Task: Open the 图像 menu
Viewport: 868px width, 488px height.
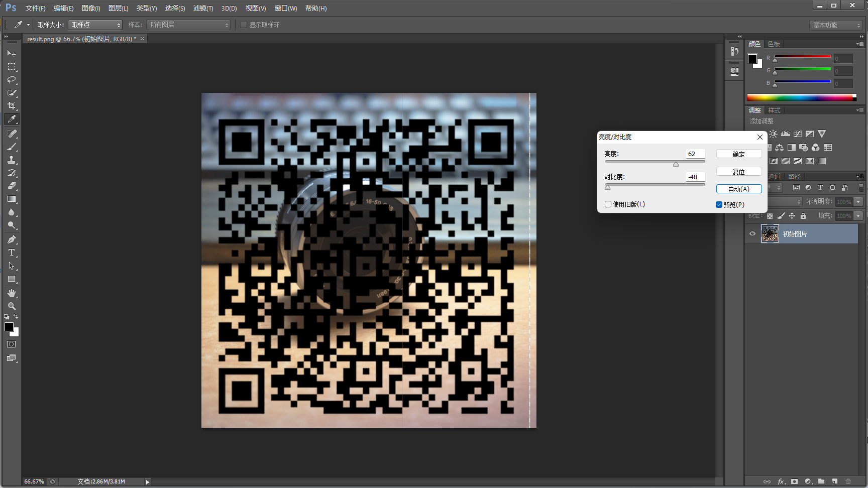Action: click(91, 9)
